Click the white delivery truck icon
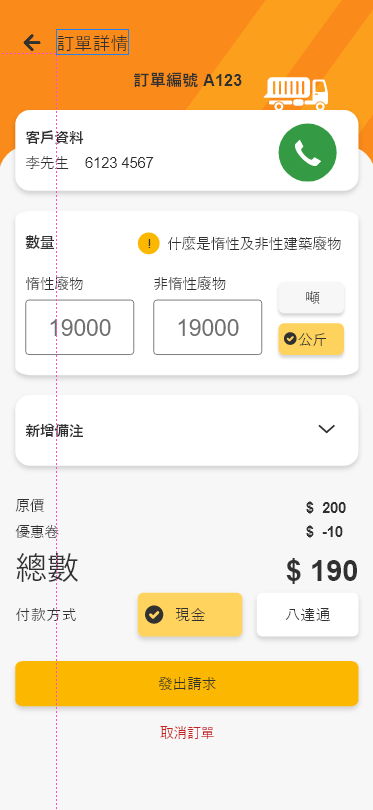This screenshot has height=810, width=373. tap(296, 94)
